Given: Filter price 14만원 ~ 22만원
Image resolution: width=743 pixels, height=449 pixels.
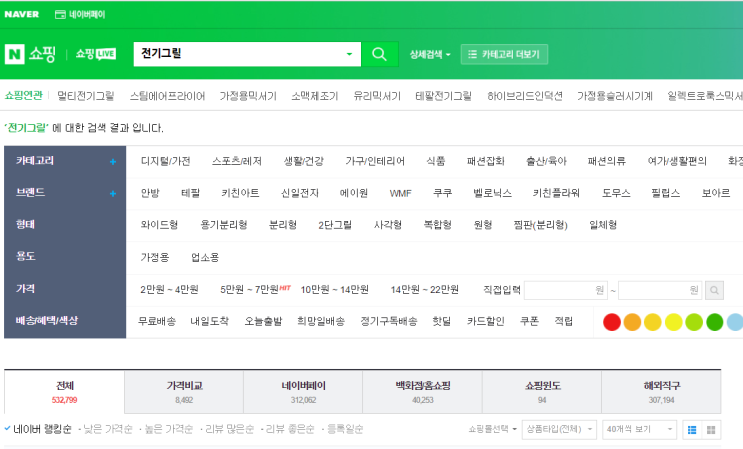Looking at the screenshot, I should (425, 289).
